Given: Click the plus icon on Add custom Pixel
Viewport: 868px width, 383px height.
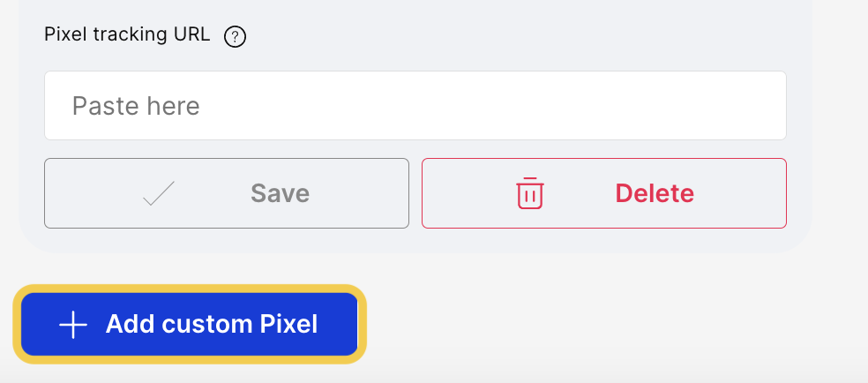Looking at the screenshot, I should click(x=73, y=325).
